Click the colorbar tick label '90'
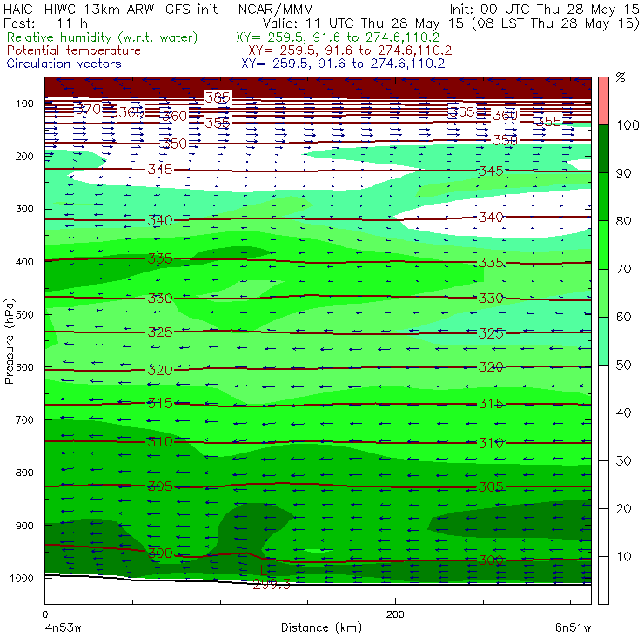644x644 pixels. 623,173
